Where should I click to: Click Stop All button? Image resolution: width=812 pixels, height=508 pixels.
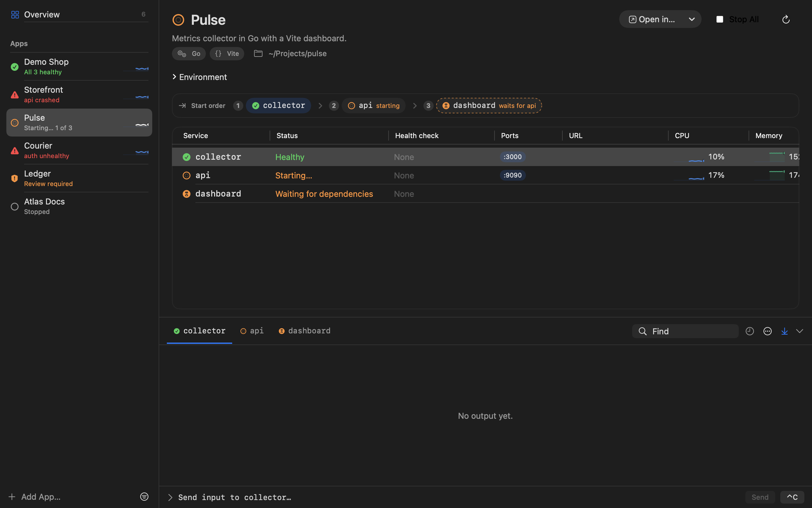(738, 19)
